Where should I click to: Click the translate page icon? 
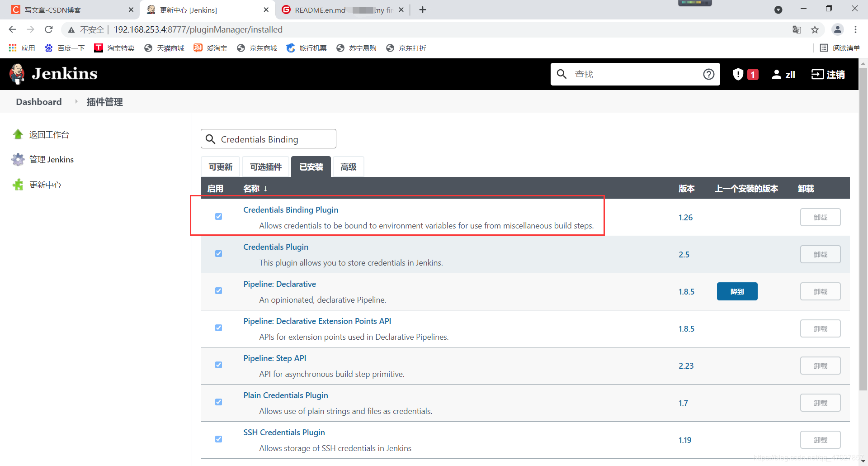click(x=797, y=29)
